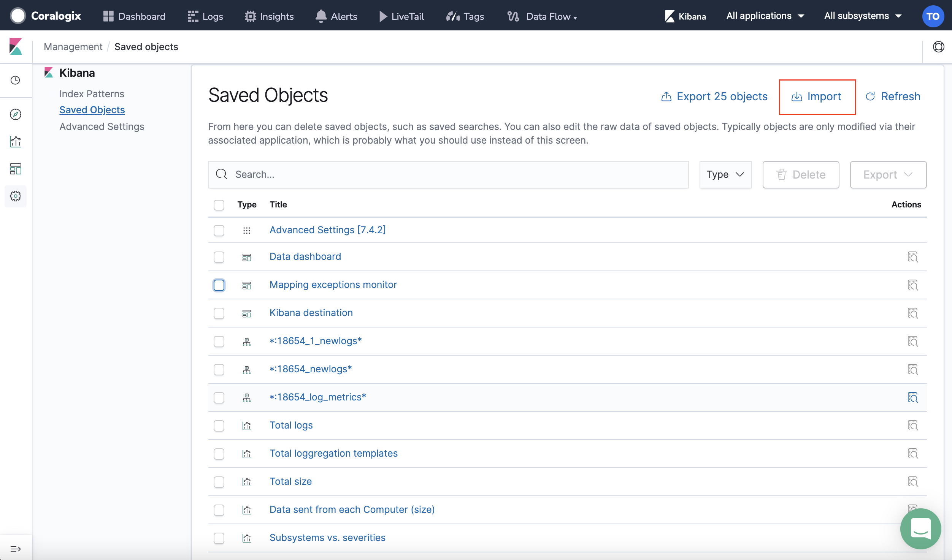This screenshot has height=560, width=952.
Task: Open Discover compass icon in sidebar
Action: [16, 114]
